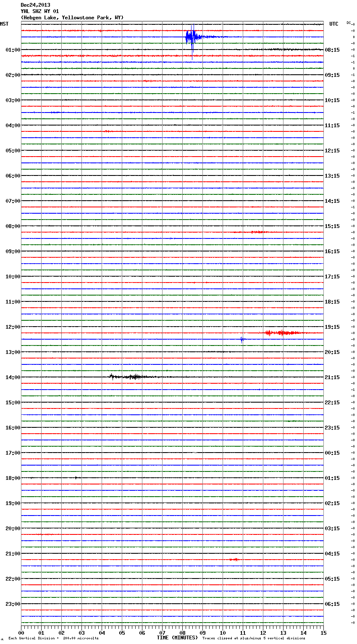Click the Dec24,2013 date header

click(x=35, y=5)
